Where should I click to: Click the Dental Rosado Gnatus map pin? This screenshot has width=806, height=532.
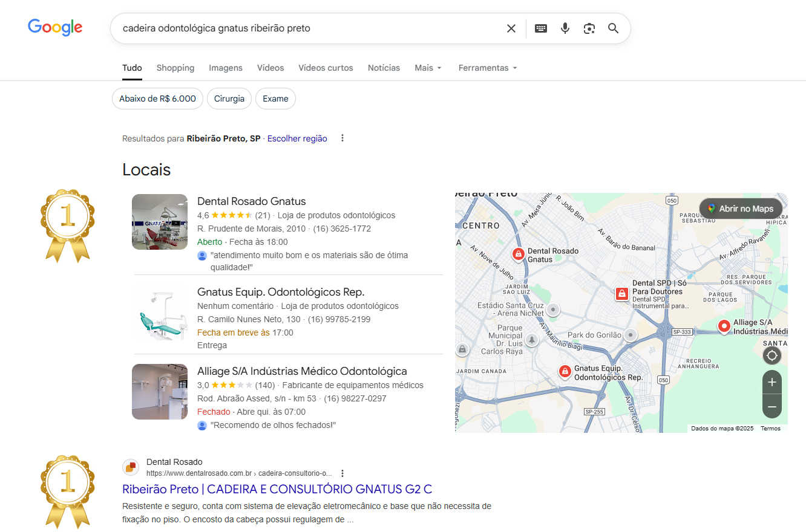[x=518, y=255]
